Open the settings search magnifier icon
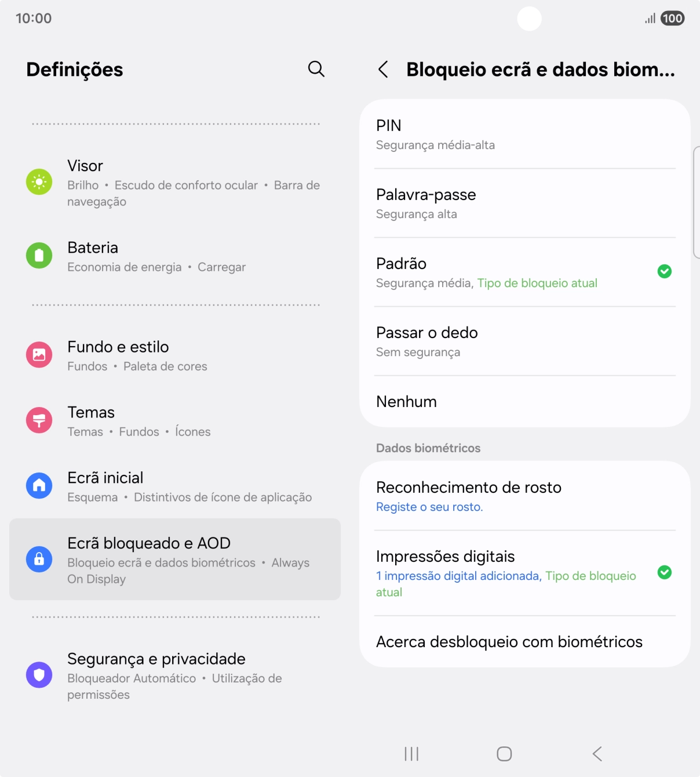 click(316, 69)
